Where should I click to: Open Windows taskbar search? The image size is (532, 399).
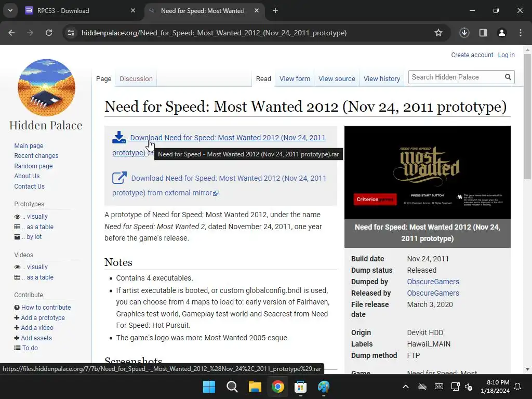[232, 387]
